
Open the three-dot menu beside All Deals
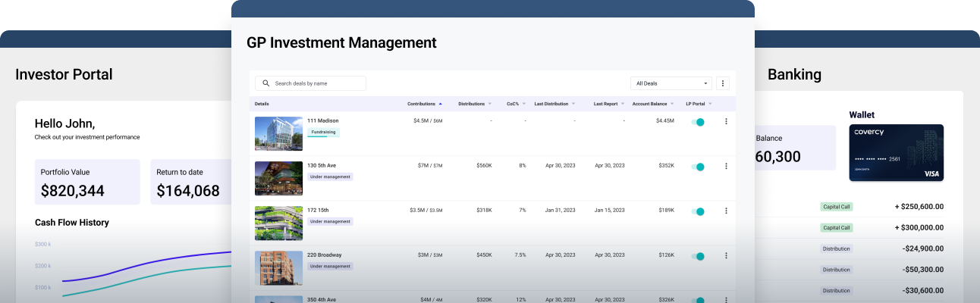point(723,83)
